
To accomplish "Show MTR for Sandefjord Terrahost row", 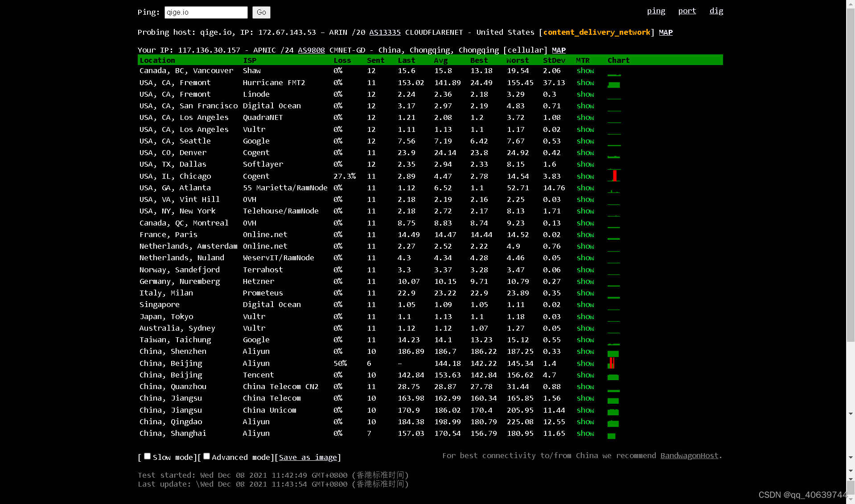I will point(585,270).
